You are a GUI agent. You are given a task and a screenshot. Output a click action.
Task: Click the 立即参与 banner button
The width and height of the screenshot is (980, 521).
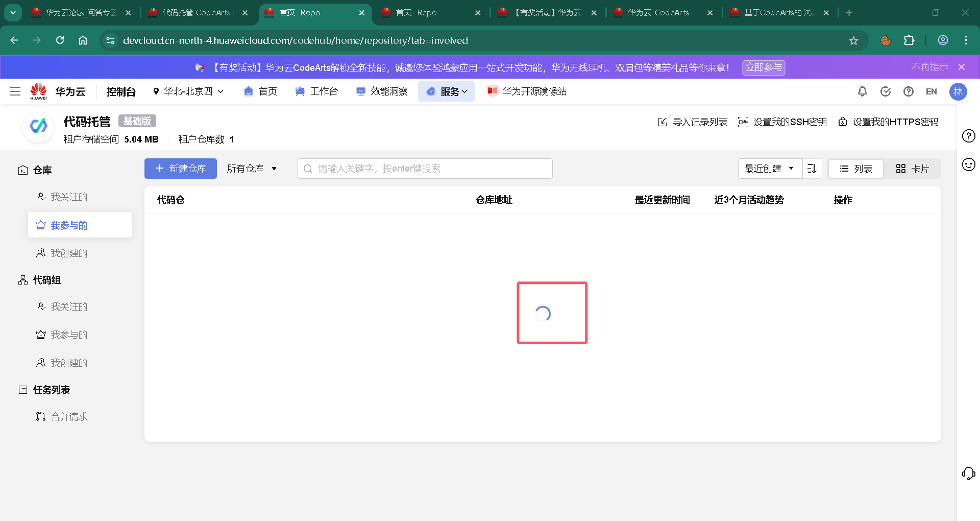pyautogui.click(x=764, y=67)
